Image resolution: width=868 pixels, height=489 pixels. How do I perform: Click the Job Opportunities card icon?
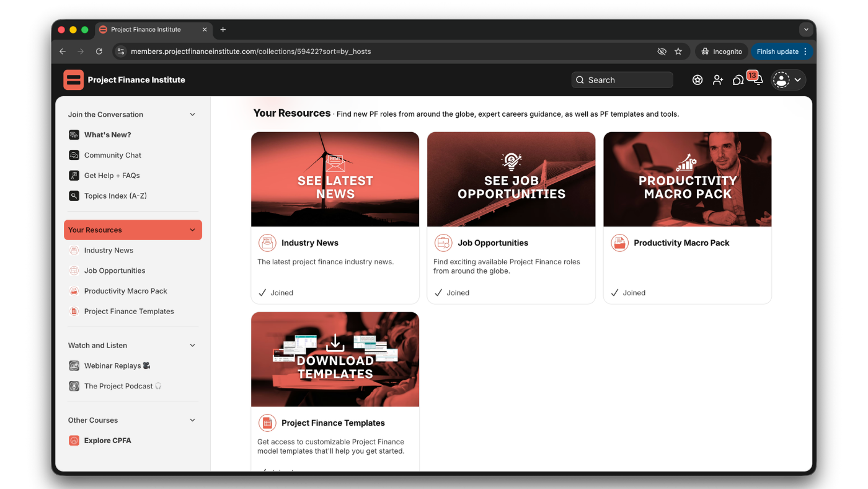point(443,243)
